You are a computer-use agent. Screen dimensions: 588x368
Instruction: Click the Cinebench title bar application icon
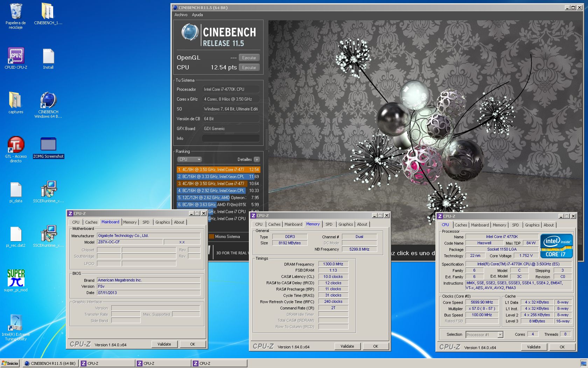coord(175,7)
